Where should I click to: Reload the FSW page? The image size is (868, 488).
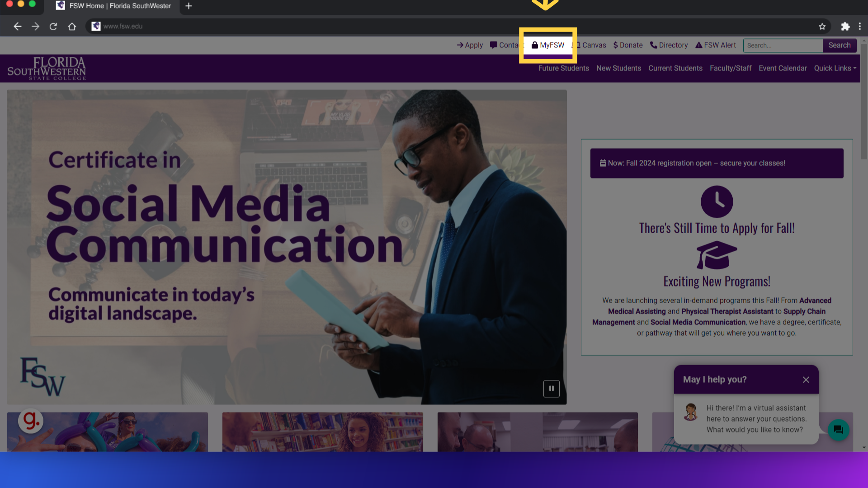tap(53, 27)
